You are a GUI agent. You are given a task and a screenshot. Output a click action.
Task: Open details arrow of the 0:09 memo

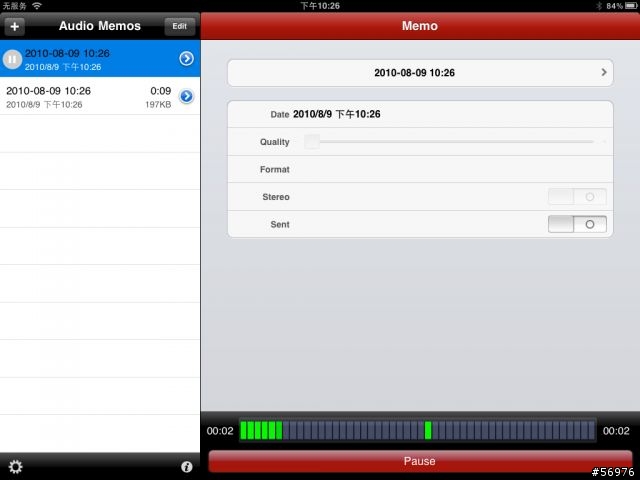pyautogui.click(x=187, y=96)
